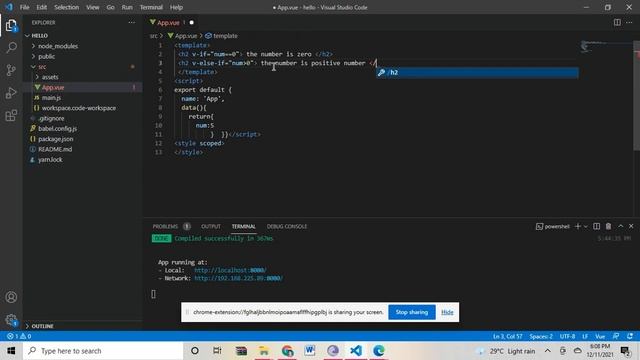Open babel.config.js file
The image size is (640, 360).
coord(58,129)
